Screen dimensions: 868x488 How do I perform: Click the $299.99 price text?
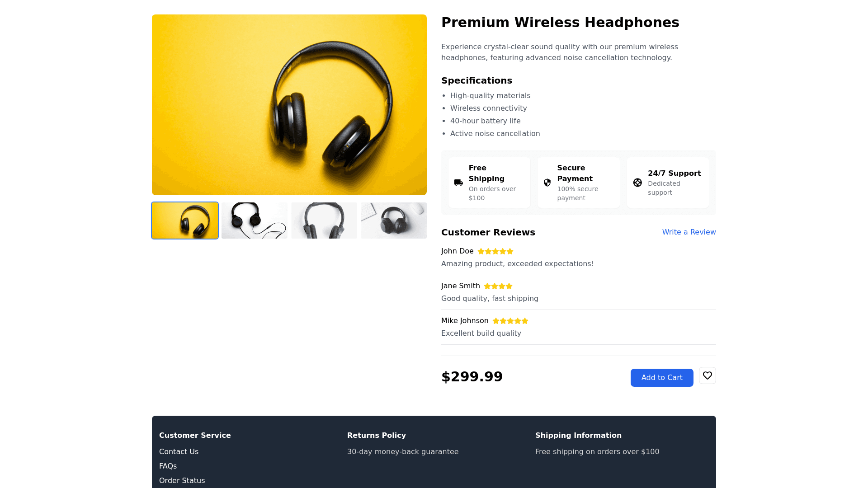(472, 377)
